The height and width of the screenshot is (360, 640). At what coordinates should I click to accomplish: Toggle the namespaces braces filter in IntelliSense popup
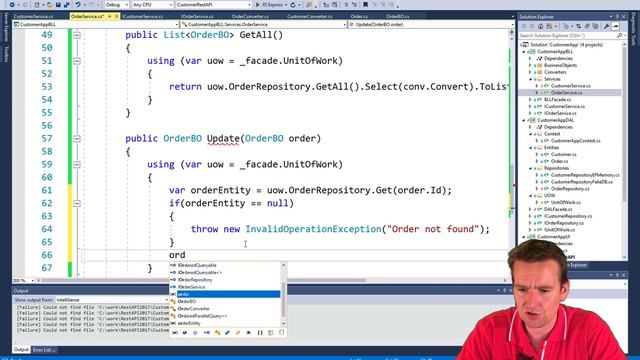(x=260, y=333)
